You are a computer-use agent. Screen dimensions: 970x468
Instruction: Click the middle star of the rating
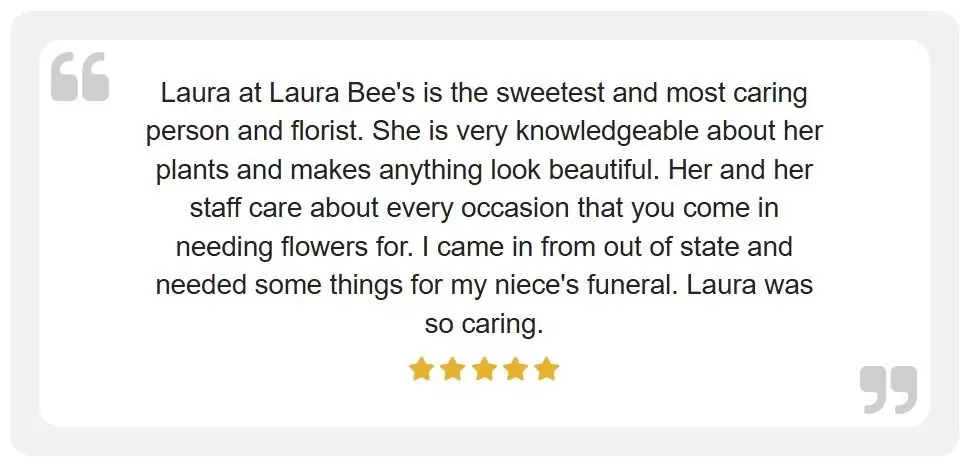point(484,370)
